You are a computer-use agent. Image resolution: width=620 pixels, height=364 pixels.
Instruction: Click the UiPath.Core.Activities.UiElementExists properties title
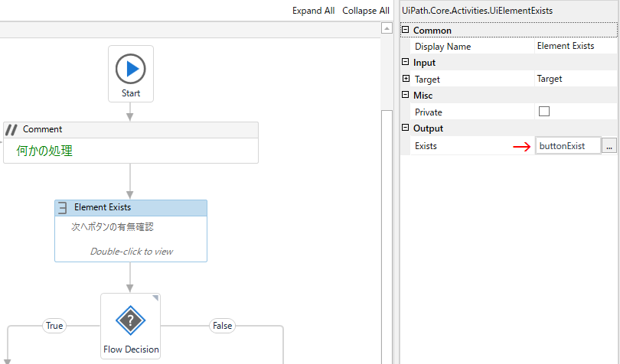(478, 11)
